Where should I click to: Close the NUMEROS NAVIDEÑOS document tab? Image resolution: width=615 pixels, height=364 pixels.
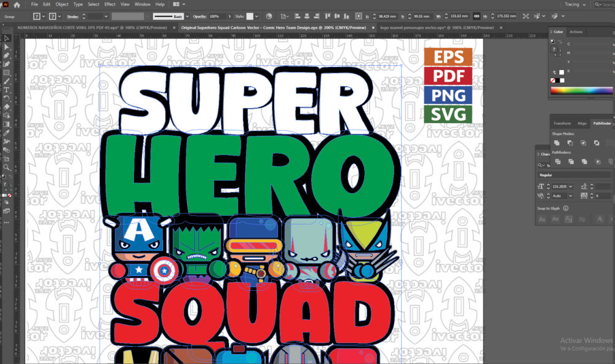coord(174,28)
